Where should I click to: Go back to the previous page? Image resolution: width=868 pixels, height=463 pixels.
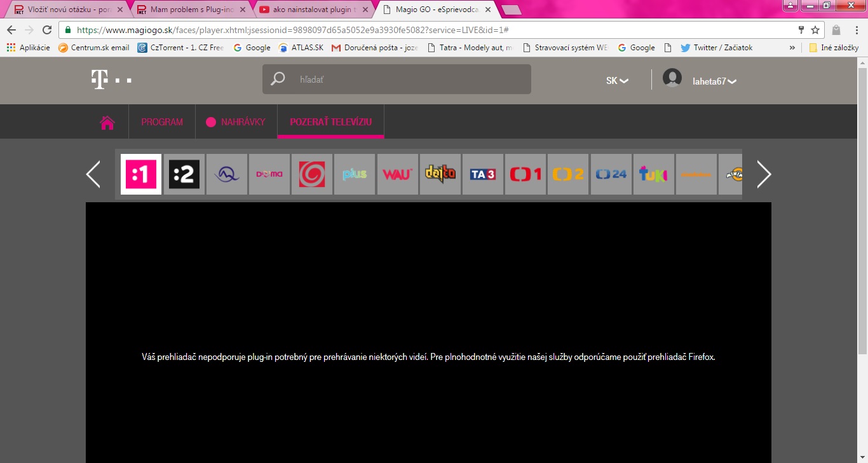click(11, 30)
